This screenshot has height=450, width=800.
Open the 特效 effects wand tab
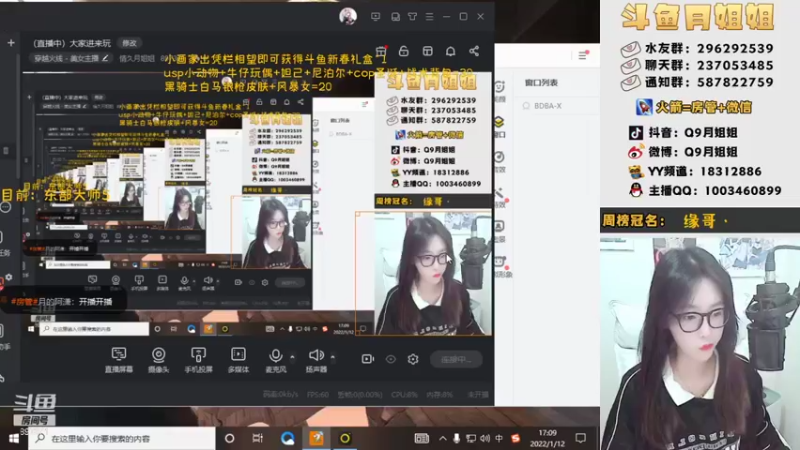(x=500, y=198)
